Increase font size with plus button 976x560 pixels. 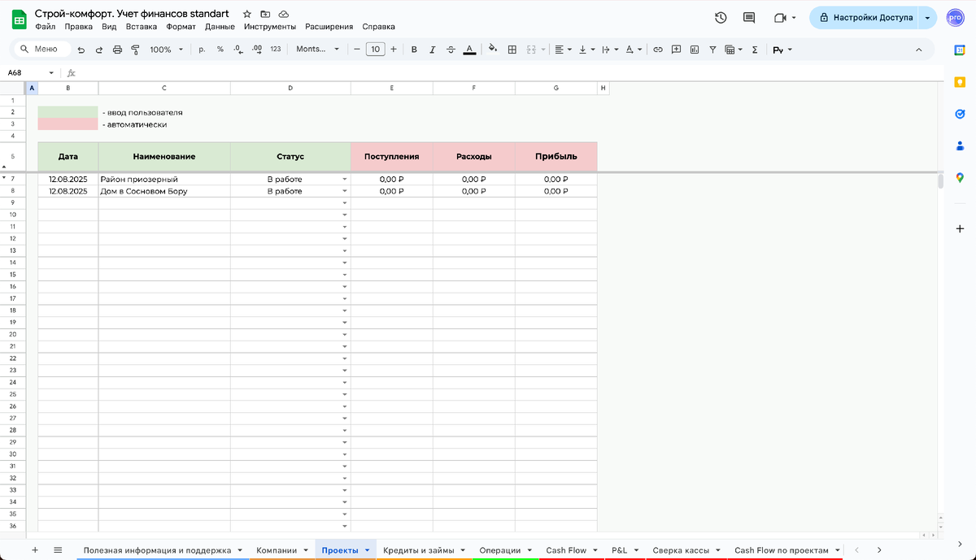pos(394,50)
